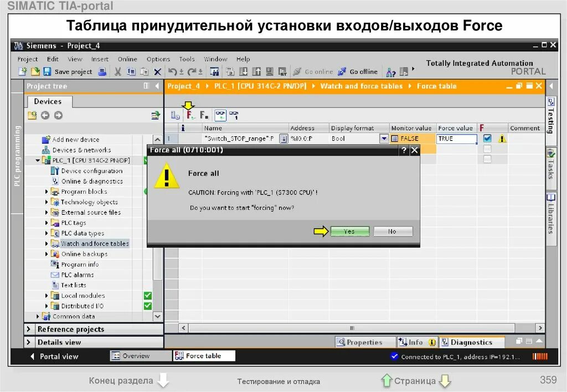The width and height of the screenshot is (567, 392).
Task: Click the Force value TRUE field
Action: 456,138
